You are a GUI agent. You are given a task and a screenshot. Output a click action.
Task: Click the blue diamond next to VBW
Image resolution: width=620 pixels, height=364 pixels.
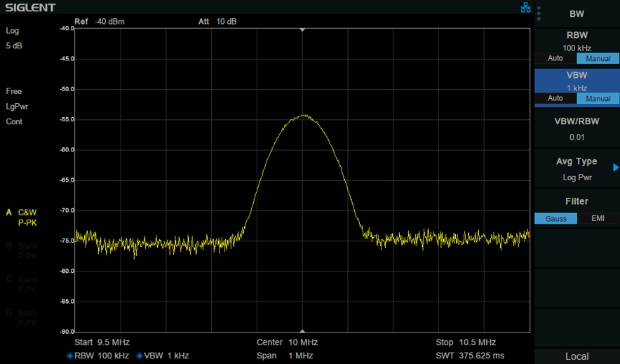[x=139, y=356]
